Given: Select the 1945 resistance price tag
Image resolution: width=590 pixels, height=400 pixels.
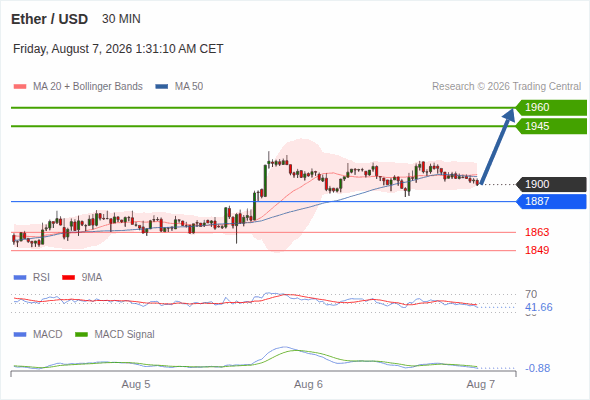Looking at the screenshot, I should click(551, 126).
